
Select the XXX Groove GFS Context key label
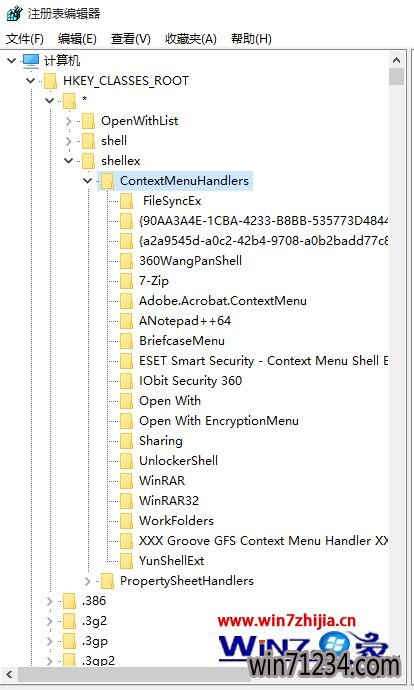(263, 541)
